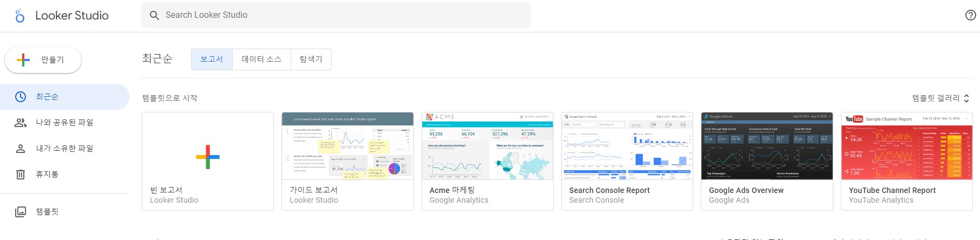980x240 pixels.
Task: Open the Looker Studio home title
Action: point(72,16)
